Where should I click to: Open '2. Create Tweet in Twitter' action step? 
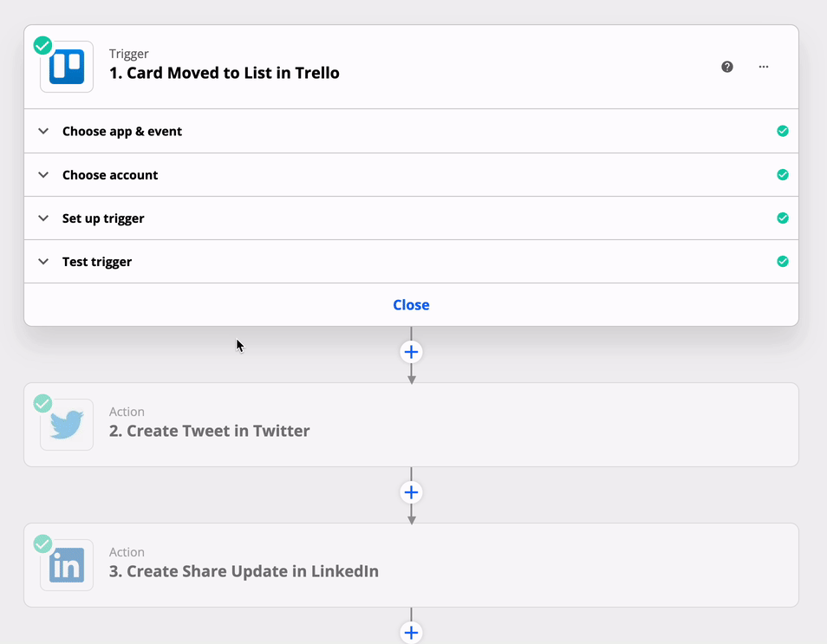412,425
